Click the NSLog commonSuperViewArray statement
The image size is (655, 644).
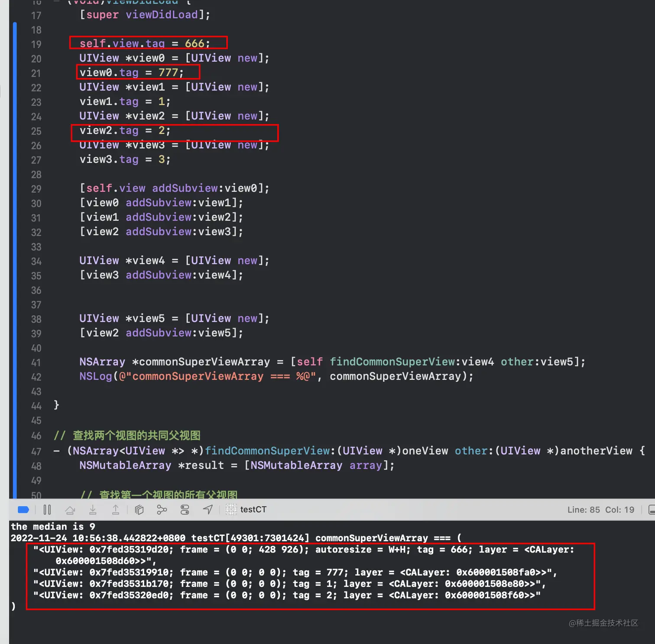tap(276, 376)
